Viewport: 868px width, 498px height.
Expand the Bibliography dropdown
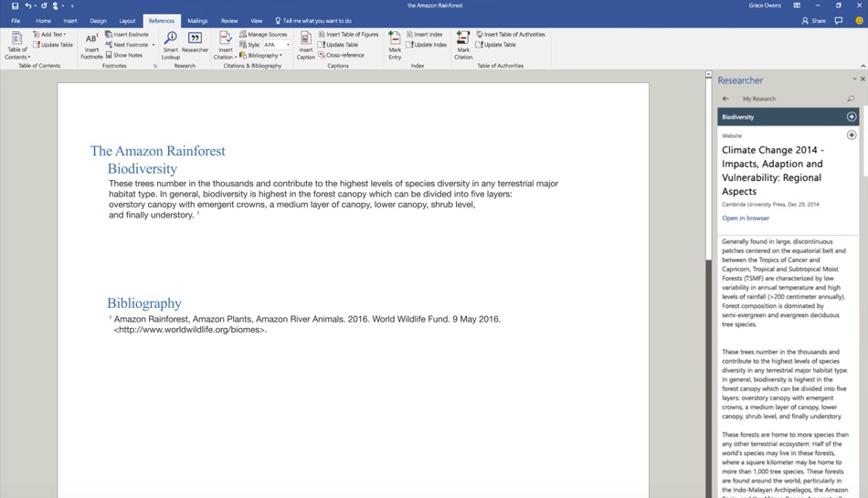(260, 56)
